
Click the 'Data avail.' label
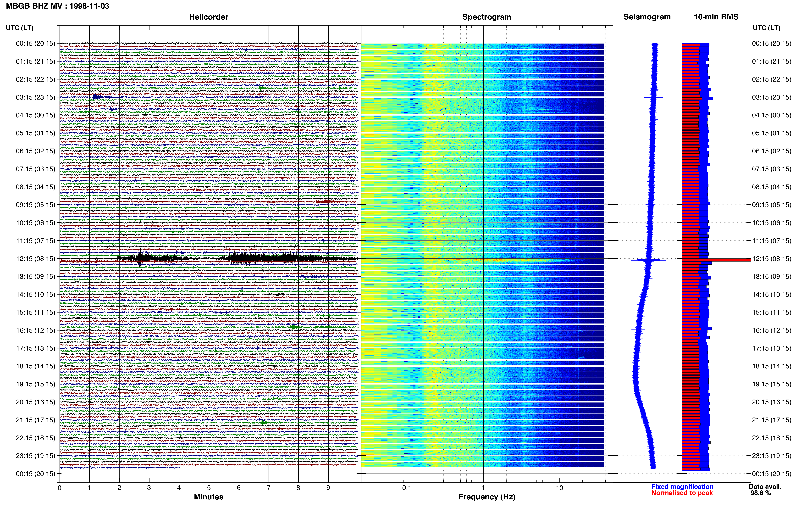pyautogui.click(x=765, y=486)
